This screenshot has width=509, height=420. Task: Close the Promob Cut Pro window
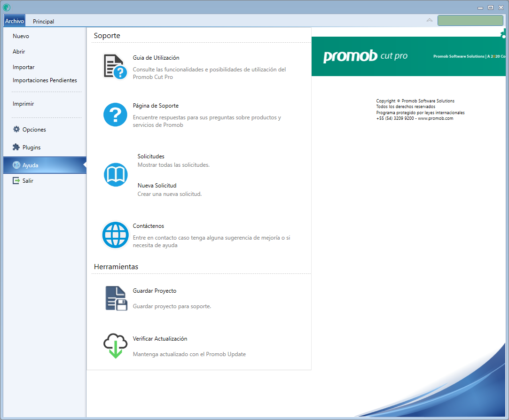501,8
